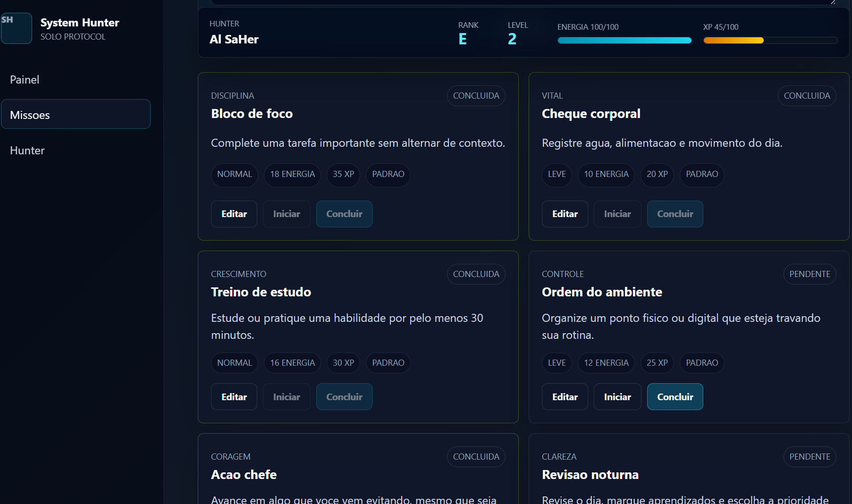Click the CRESCIMENTO category label
The width and height of the screenshot is (852, 504).
238,274
